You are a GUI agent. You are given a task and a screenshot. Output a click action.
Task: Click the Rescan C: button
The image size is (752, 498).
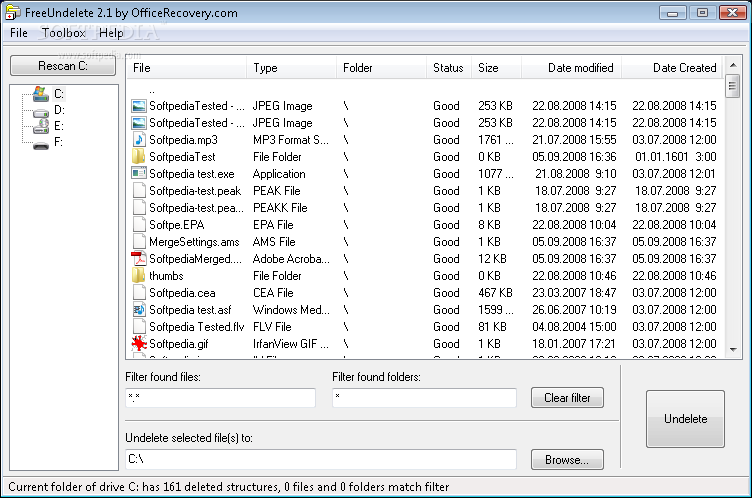click(63, 66)
